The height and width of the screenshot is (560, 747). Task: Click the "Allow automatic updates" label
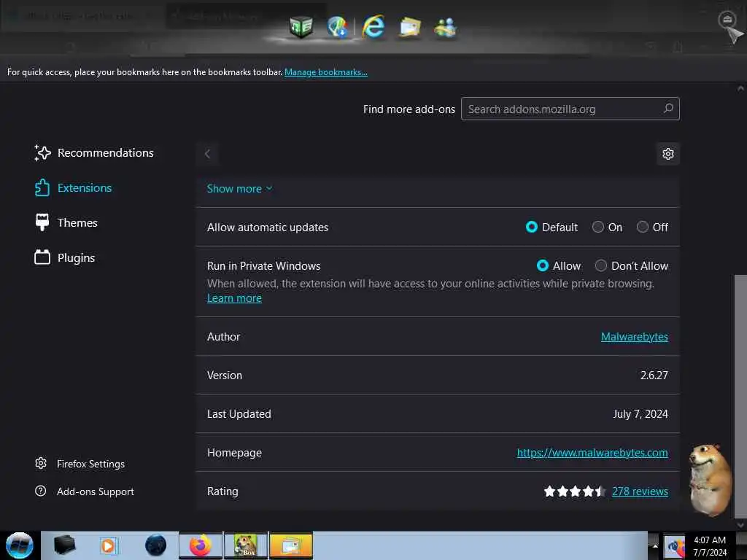[268, 227]
